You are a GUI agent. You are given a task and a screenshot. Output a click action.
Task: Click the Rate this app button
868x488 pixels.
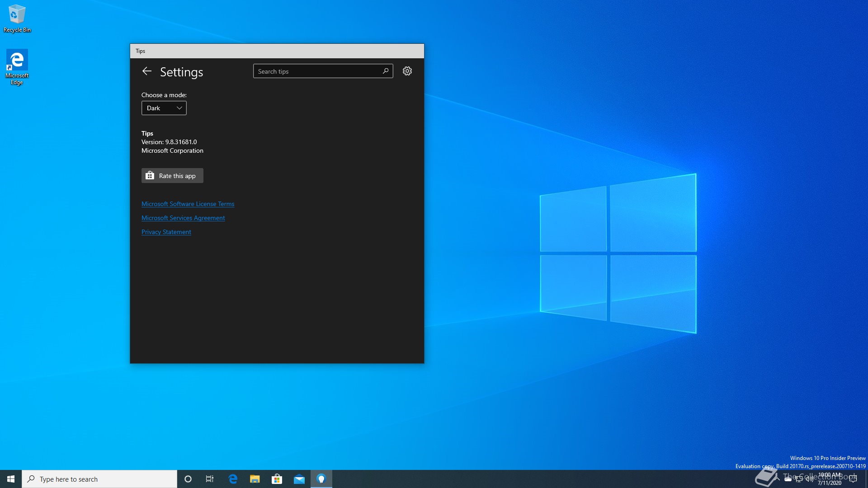(x=172, y=176)
